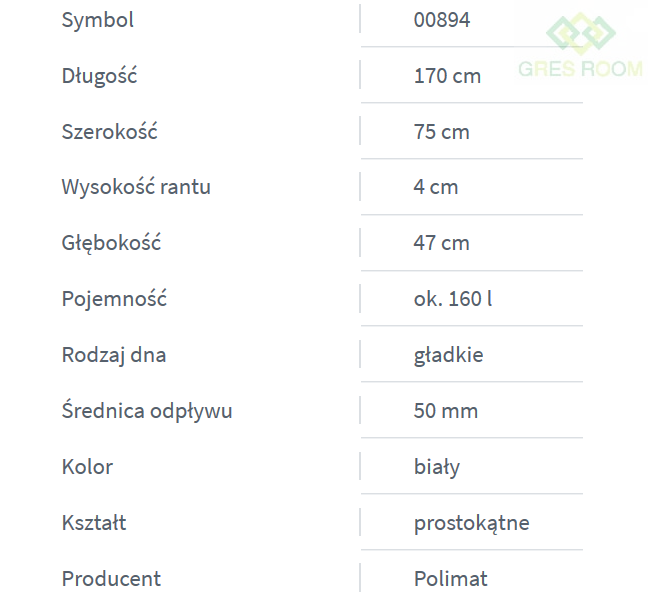Click the GRES ROOM watermark text

click(x=580, y=70)
